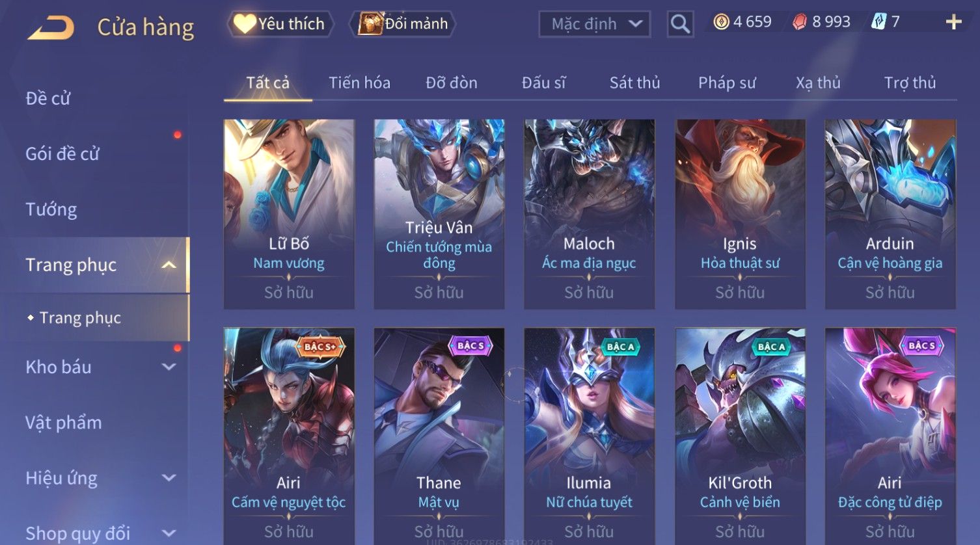
Task: Switch to the Pháp sư tab
Action: (x=727, y=83)
